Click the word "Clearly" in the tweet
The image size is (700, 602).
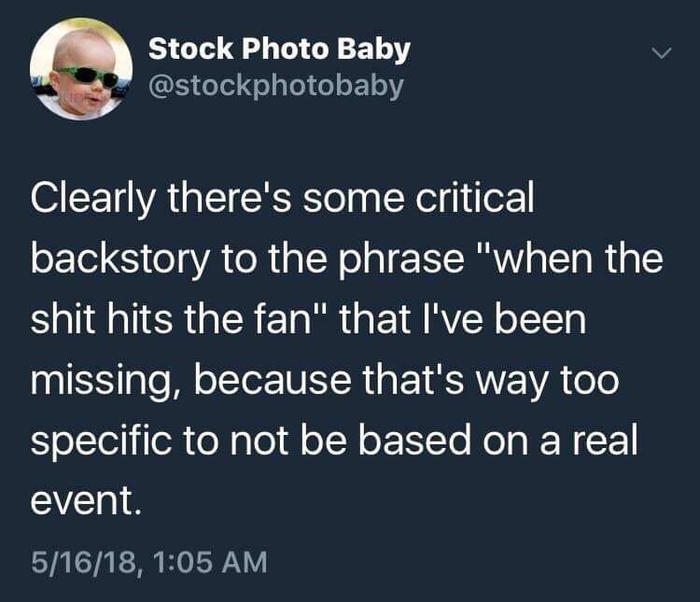pos(95,203)
